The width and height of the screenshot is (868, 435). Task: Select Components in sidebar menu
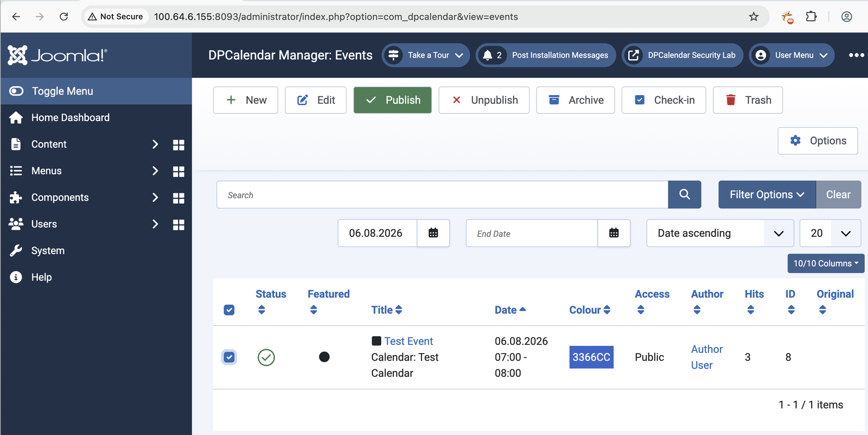tap(60, 197)
